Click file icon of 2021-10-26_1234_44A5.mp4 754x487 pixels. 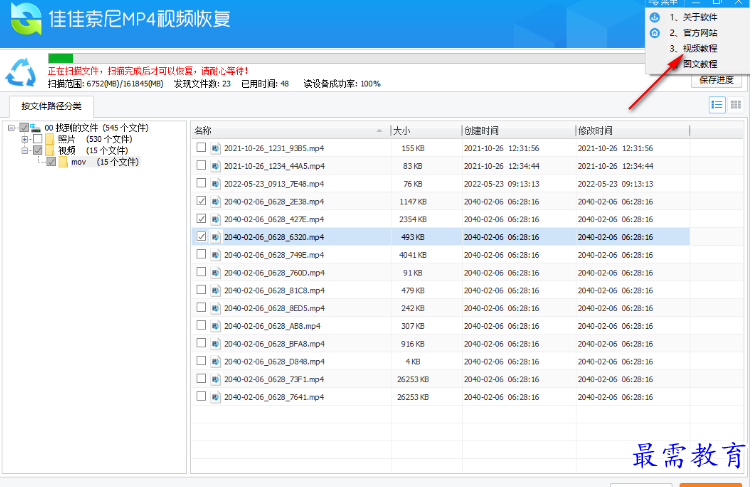[x=215, y=166]
